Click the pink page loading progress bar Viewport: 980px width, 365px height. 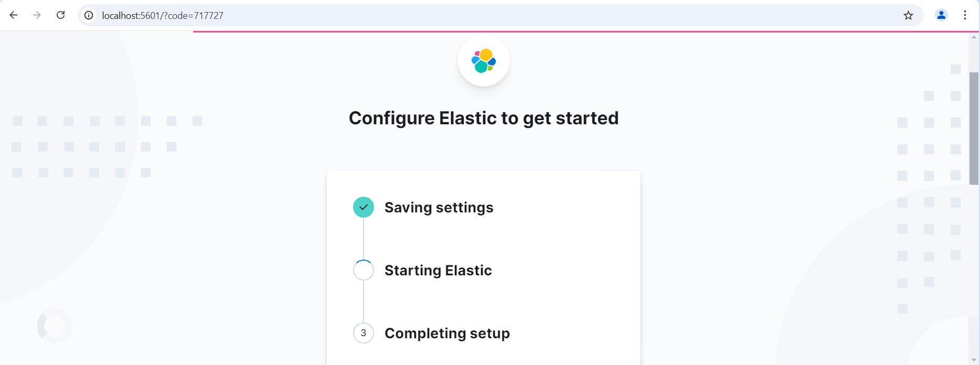point(581,31)
